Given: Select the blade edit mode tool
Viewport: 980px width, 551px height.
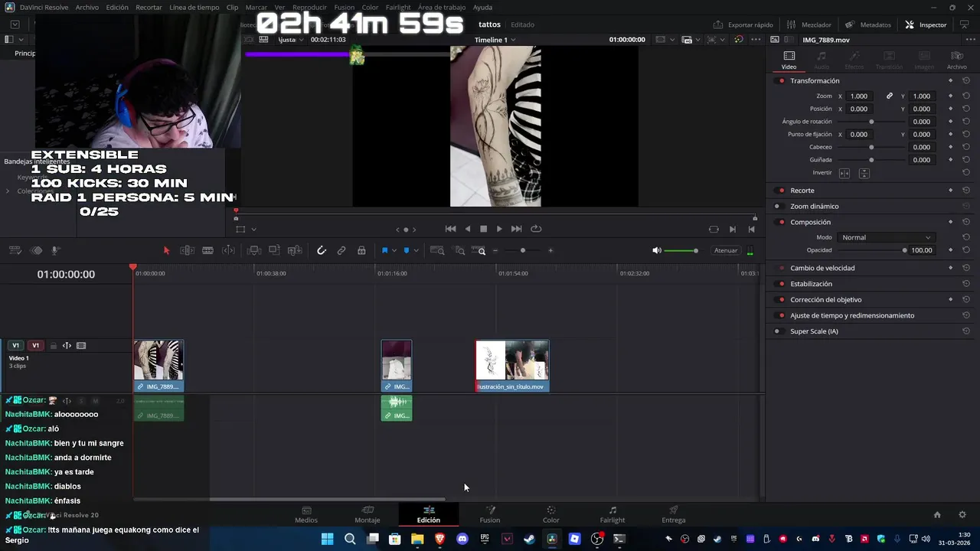Looking at the screenshot, I should [x=207, y=250].
